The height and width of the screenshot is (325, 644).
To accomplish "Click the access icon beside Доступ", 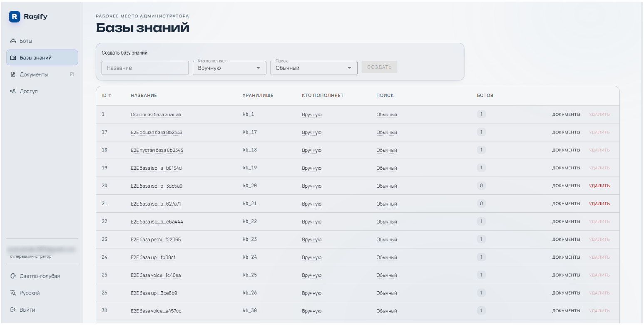I will click(13, 91).
